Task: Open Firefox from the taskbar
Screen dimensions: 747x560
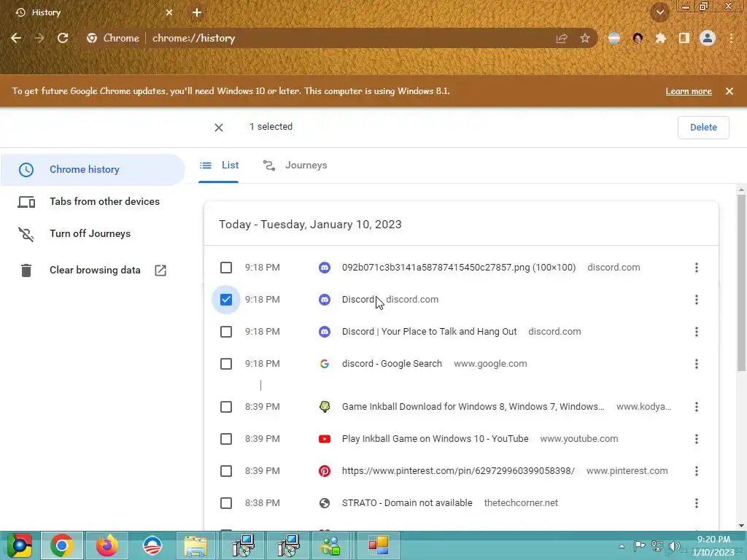Action: (107, 545)
